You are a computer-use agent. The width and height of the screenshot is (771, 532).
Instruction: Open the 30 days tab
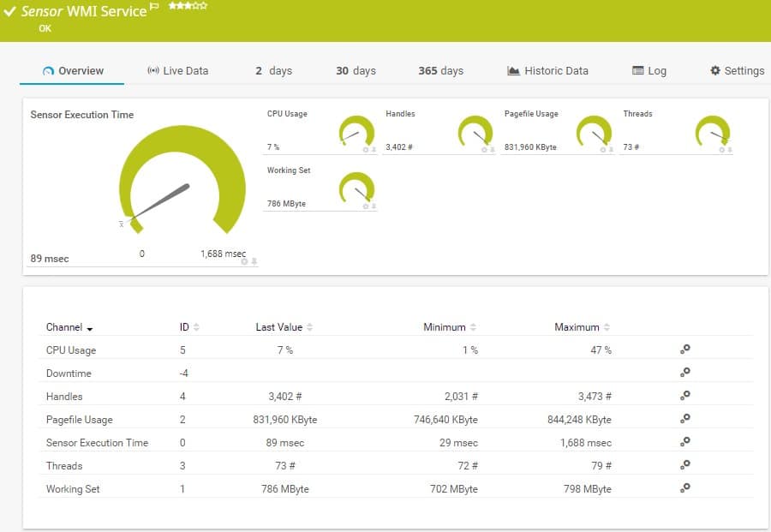(356, 71)
